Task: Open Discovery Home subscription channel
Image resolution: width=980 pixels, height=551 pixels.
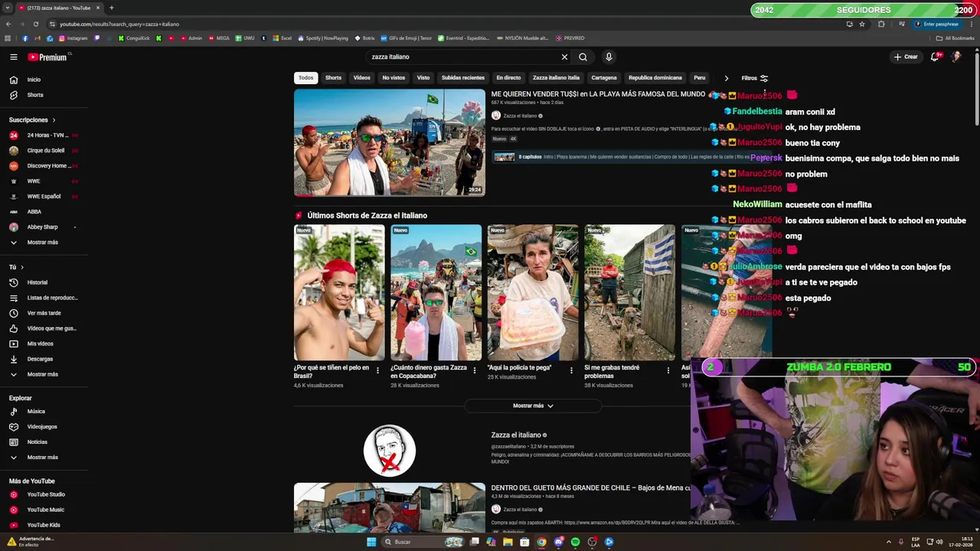Action: click(x=44, y=165)
